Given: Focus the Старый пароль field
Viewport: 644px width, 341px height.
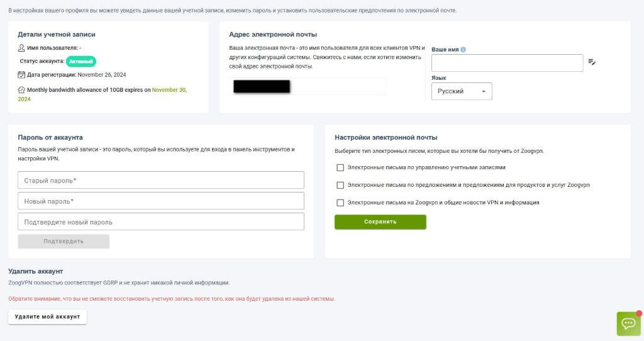Looking at the screenshot, I should 161,181.
